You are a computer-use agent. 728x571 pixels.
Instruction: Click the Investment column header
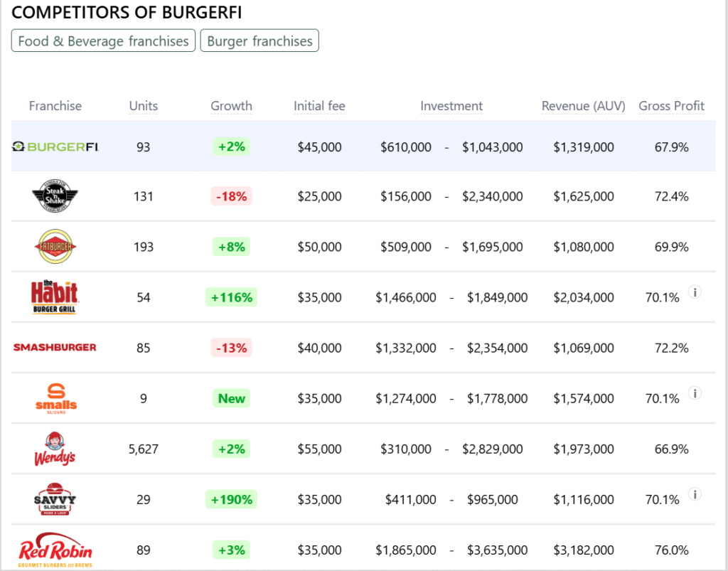pyautogui.click(x=451, y=106)
